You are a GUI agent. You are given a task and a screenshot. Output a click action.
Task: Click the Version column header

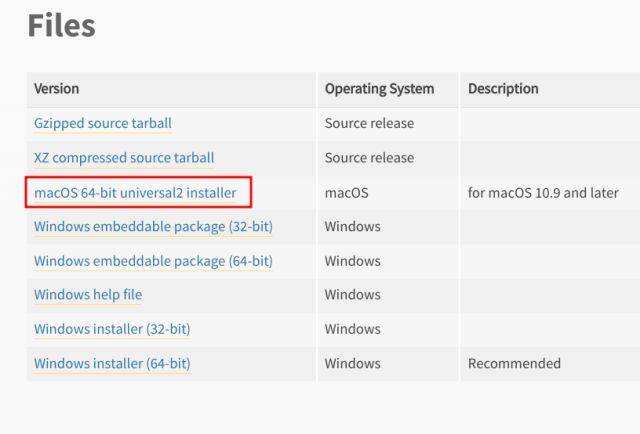(x=57, y=89)
